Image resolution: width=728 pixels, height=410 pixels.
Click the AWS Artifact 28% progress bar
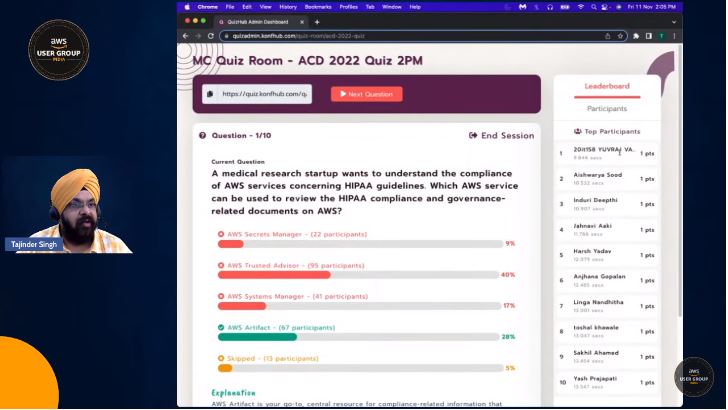click(358, 337)
